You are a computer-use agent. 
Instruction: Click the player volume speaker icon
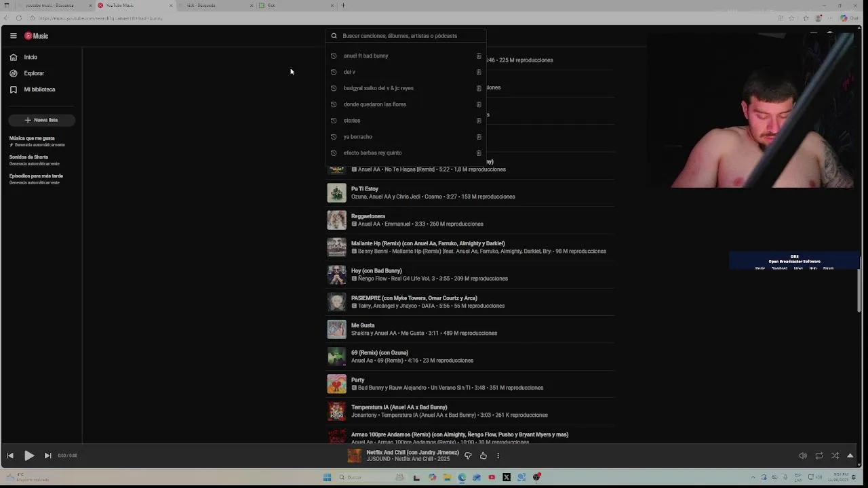[x=803, y=455]
